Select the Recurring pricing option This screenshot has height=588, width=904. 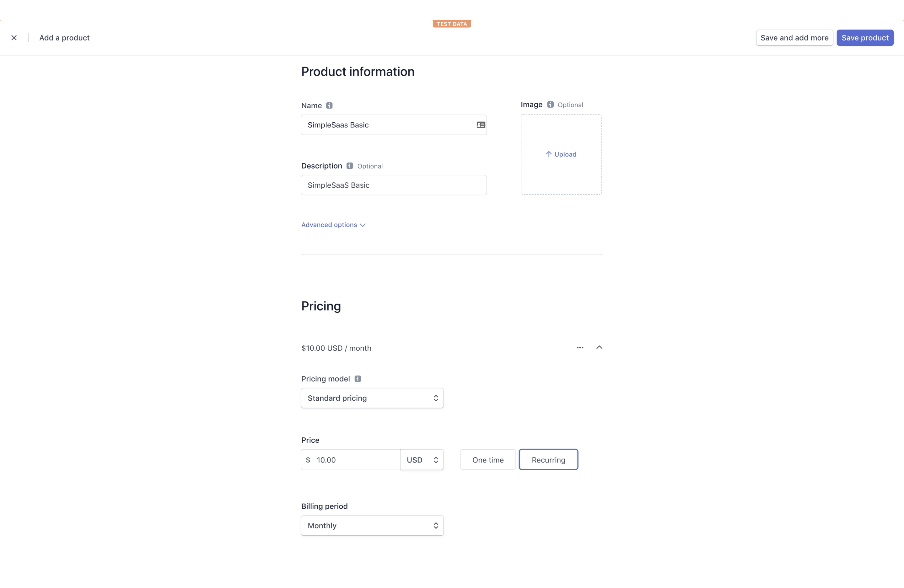tap(548, 460)
